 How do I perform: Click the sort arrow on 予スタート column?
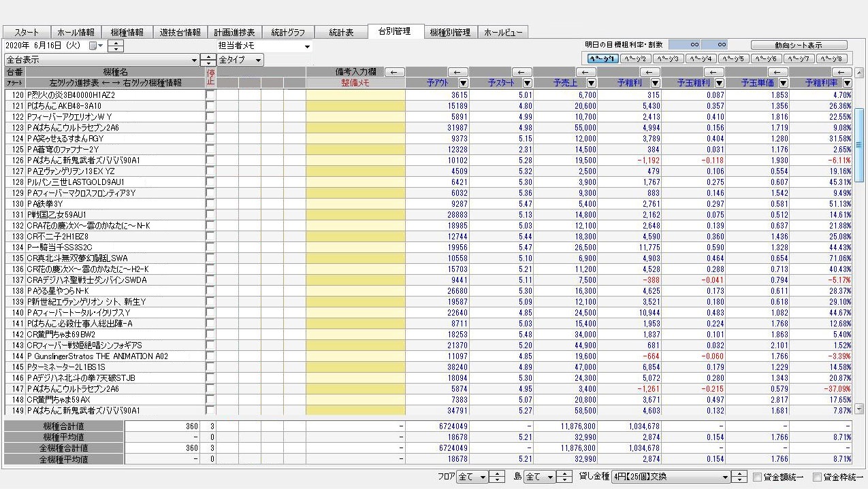click(526, 83)
